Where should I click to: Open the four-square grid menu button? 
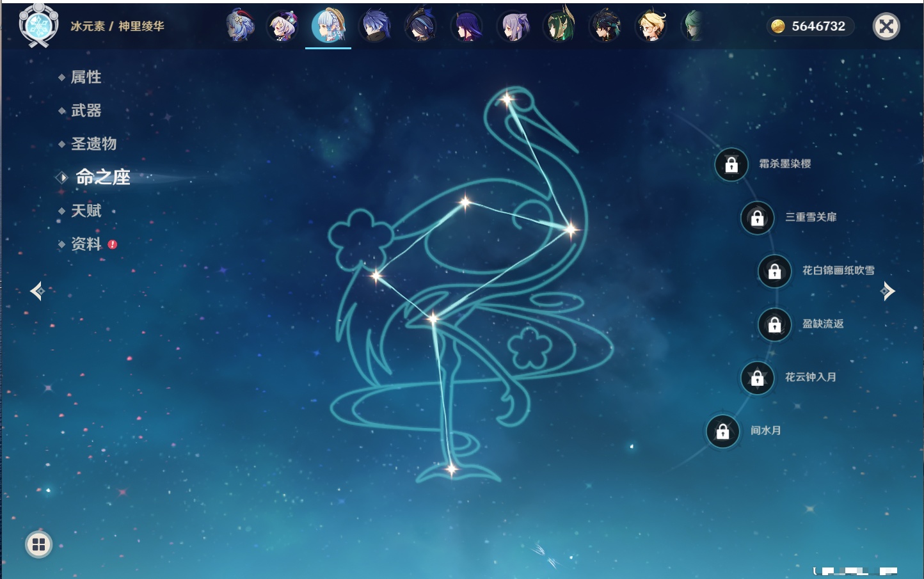38,544
